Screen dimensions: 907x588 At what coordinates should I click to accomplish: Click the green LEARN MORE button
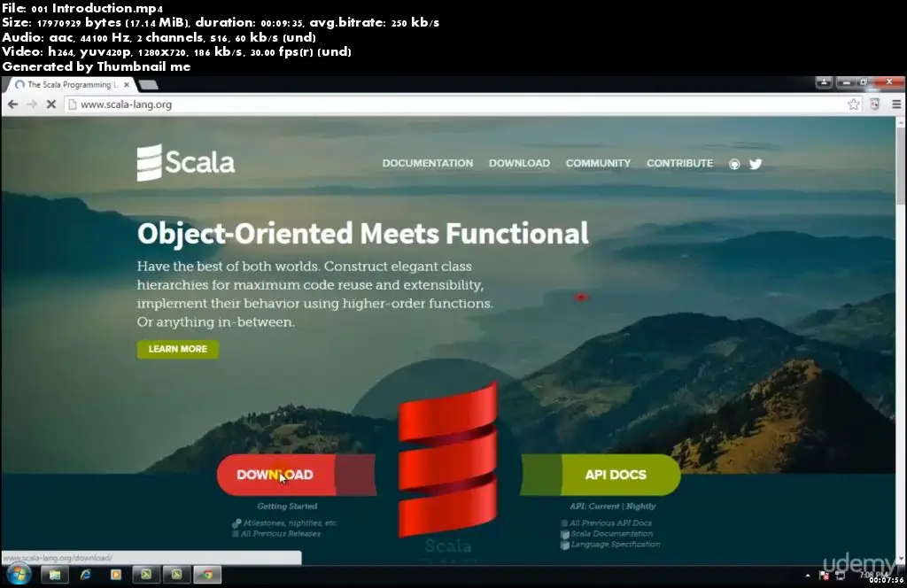tap(177, 349)
